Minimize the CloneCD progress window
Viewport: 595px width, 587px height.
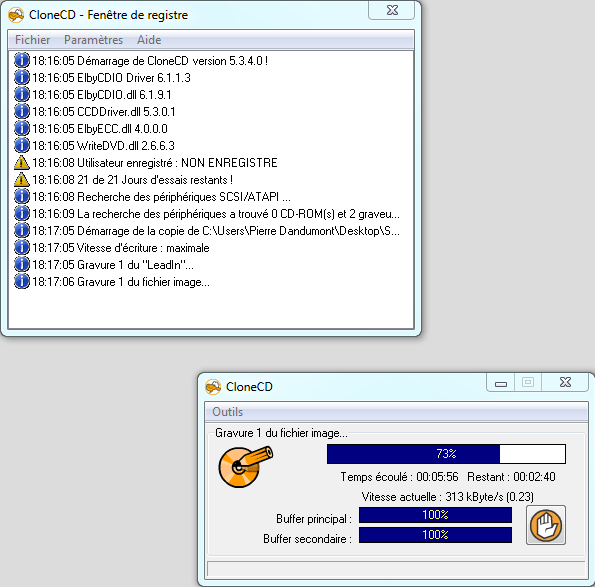tap(501, 382)
